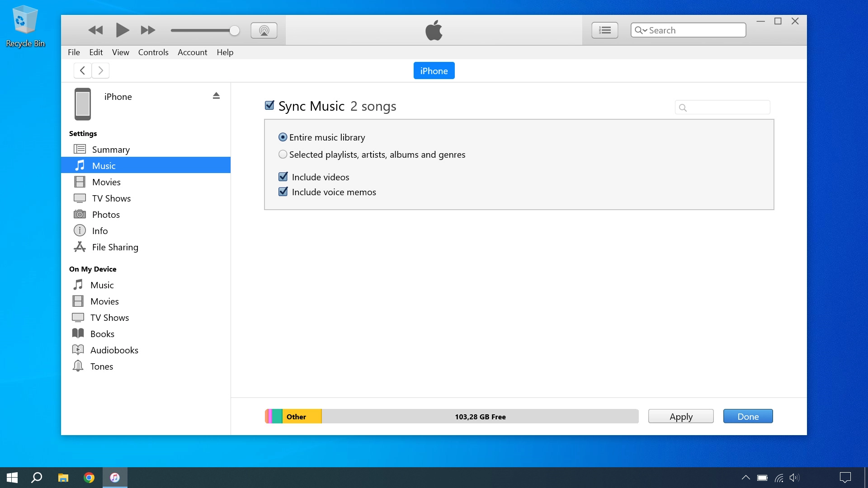The height and width of the screenshot is (488, 868).
Task: Switch to the iPhone tab
Action: tap(434, 70)
